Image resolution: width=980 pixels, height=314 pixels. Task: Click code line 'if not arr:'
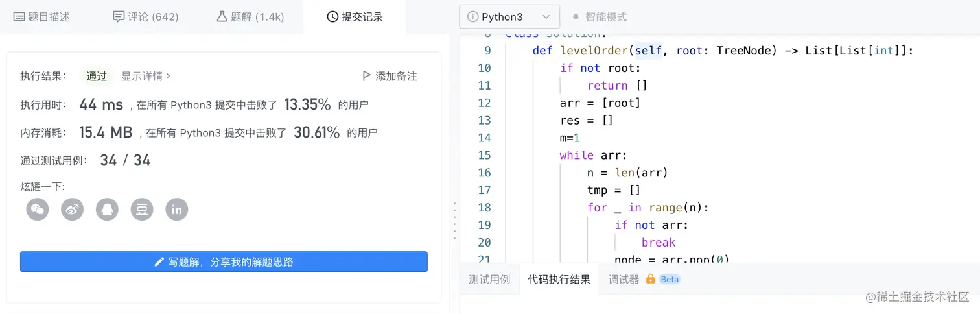[651, 225]
